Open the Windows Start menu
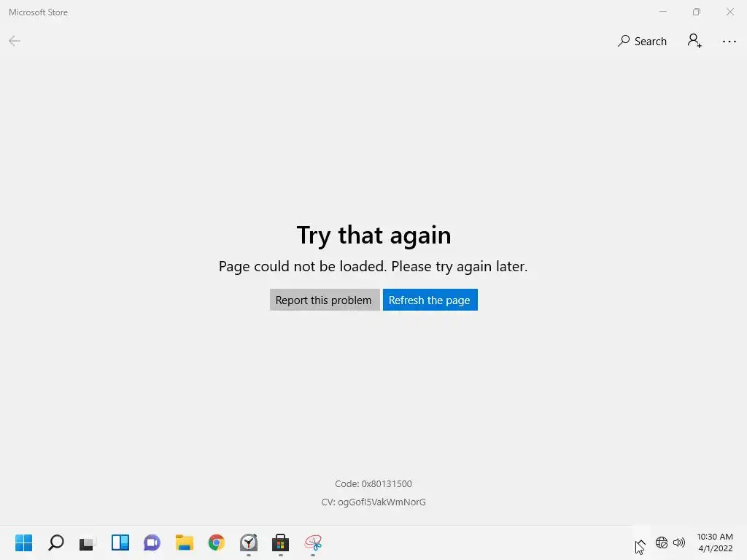Image resolution: width=747 pixels, height=560 pixels. [x=23, y=542]
